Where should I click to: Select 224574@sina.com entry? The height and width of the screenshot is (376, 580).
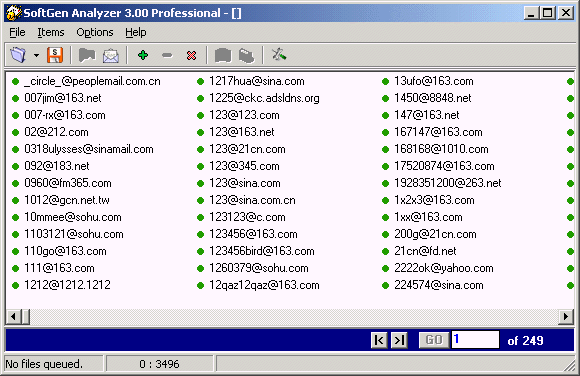tap(439, 285)
